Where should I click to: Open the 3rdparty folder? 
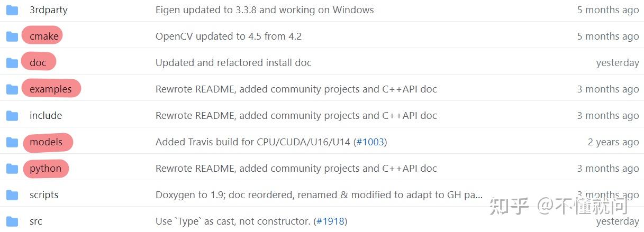48,10
